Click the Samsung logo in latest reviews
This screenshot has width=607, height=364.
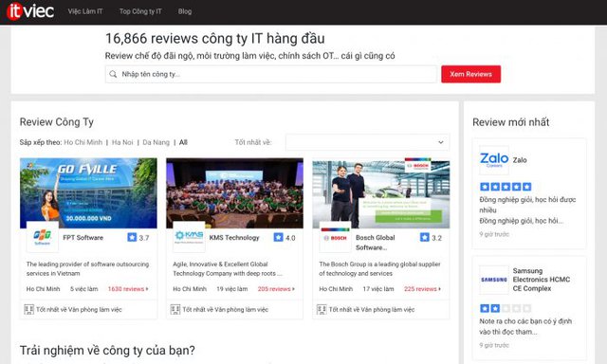point(494,280)
